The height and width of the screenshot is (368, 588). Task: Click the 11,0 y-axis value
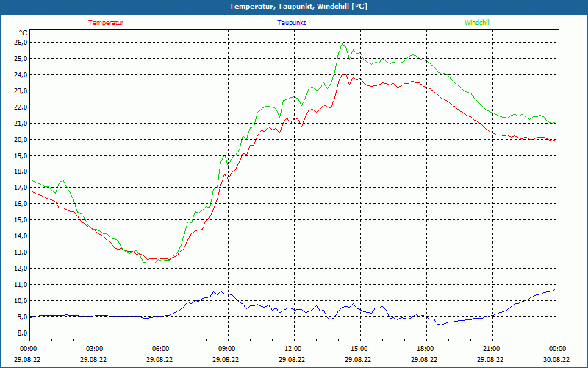(21, 285)
